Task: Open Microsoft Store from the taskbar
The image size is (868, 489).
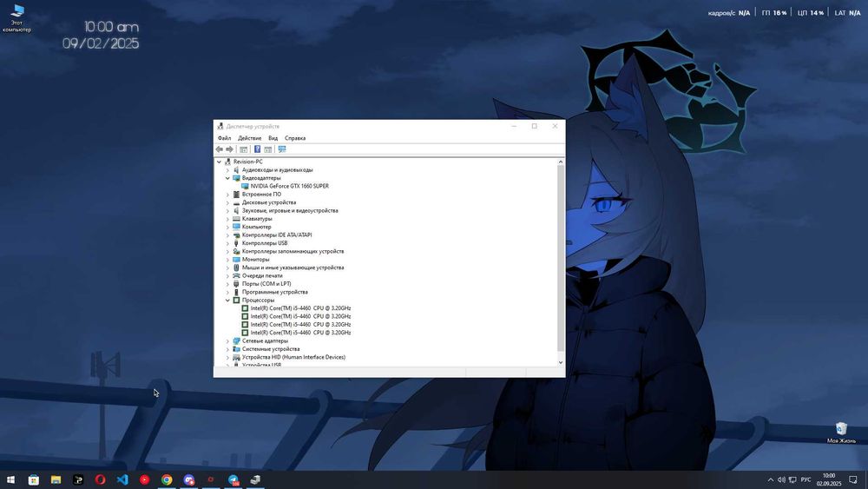Action: pos(34,479)
